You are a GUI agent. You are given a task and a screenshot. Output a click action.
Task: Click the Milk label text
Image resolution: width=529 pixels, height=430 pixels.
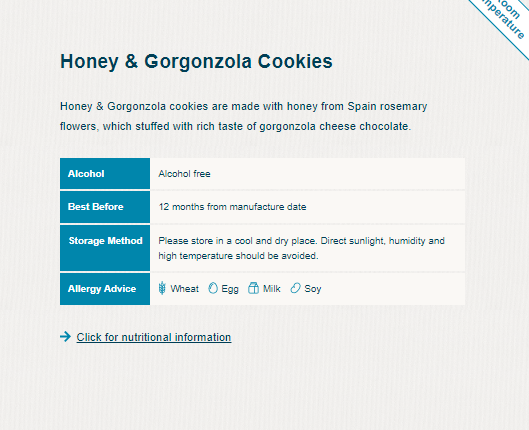(272, 289)
